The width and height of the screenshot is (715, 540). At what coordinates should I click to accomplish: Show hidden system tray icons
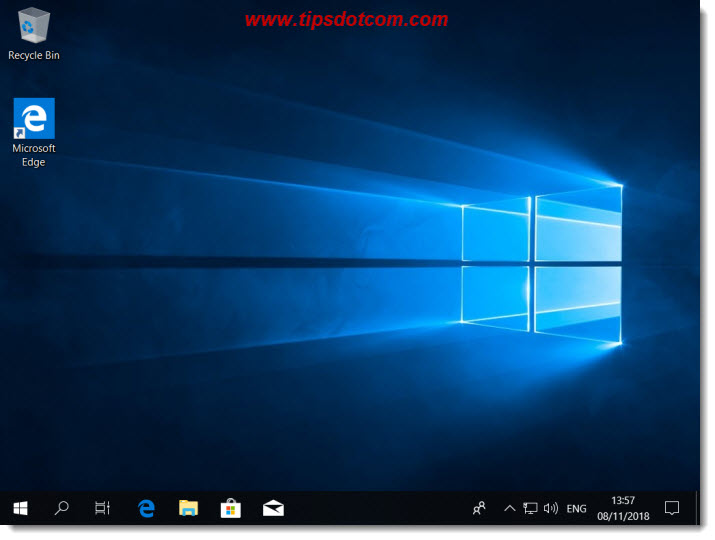click(x=510, y=508)
